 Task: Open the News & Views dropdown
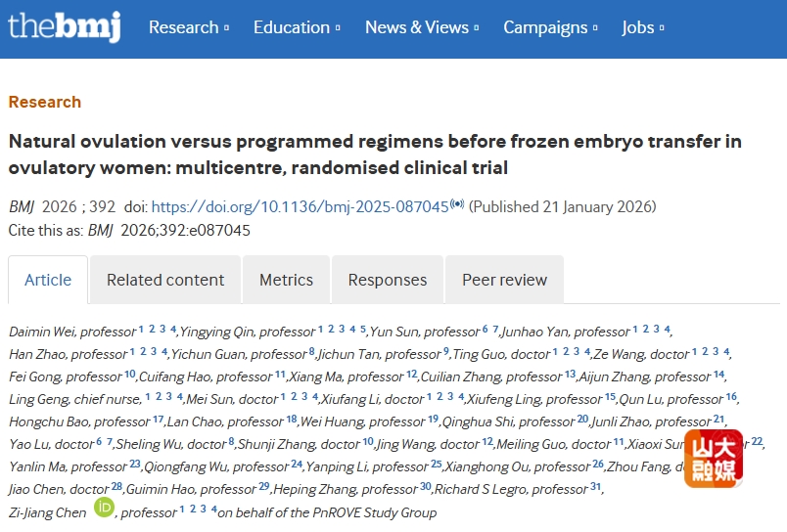[x=422, y=27]
